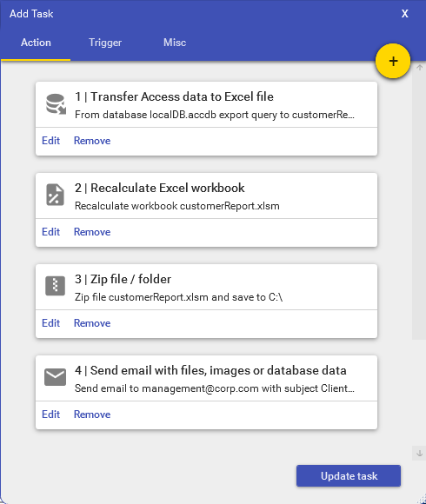Edit the Recalculate Excel workbook action
426x504 pixels.
click(50, 232)
